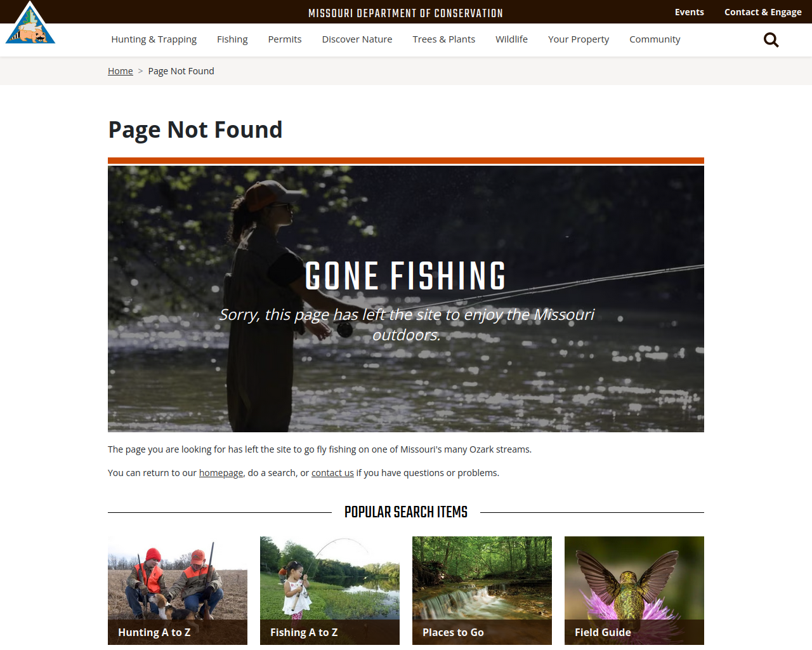Click the contact us link
This screenshot has width=812, height=650.
point(332,473)
